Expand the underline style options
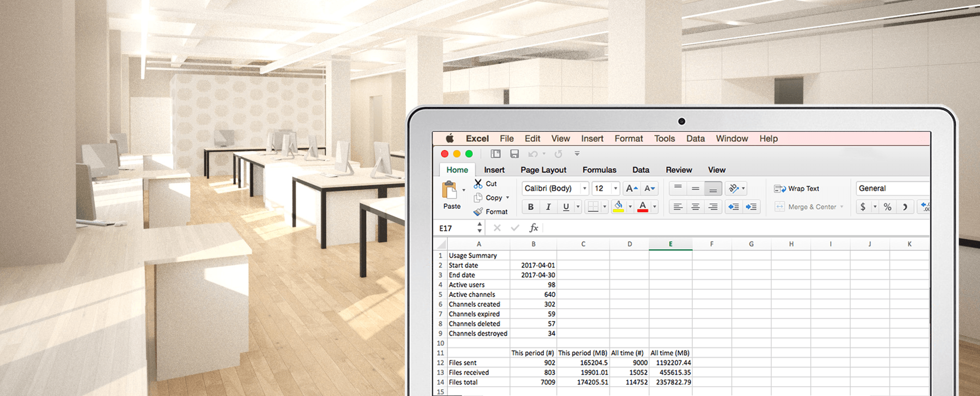 click(578, 207)
